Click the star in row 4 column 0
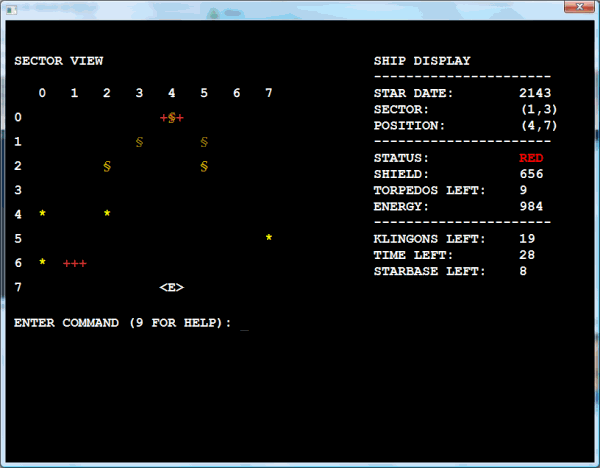Viewport: 600px width, 468px height. [x=42, y=213]
